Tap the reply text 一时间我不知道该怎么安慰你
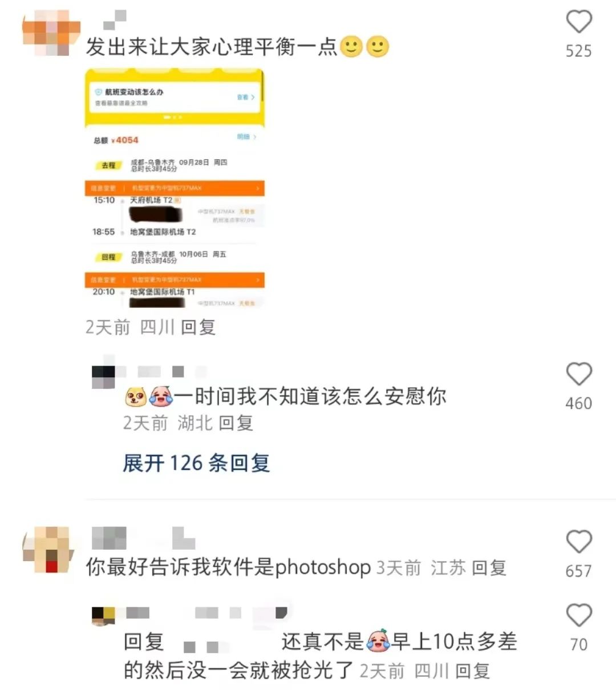The image size is (616, 690). tap(310, 396)
